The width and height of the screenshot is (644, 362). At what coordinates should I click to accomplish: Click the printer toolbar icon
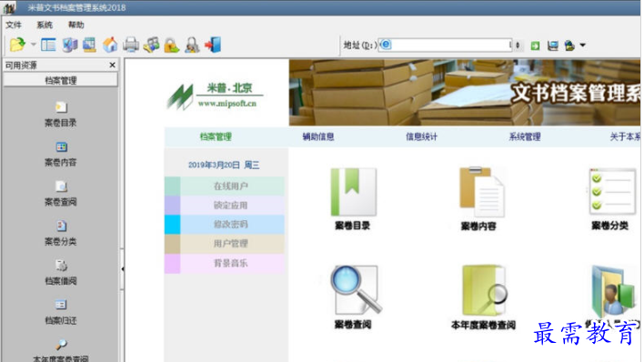tap(131, 45)
